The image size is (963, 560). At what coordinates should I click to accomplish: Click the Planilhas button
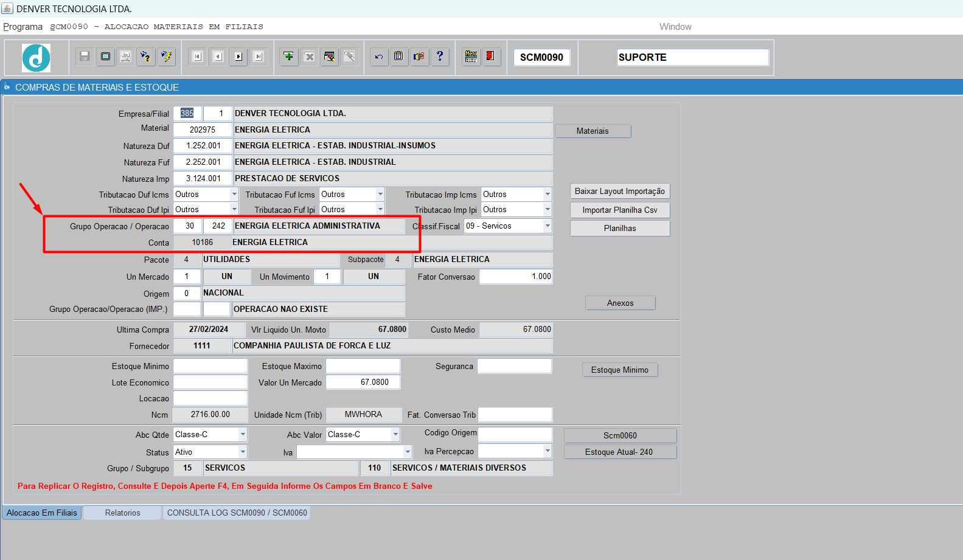[x=620, y=228]
